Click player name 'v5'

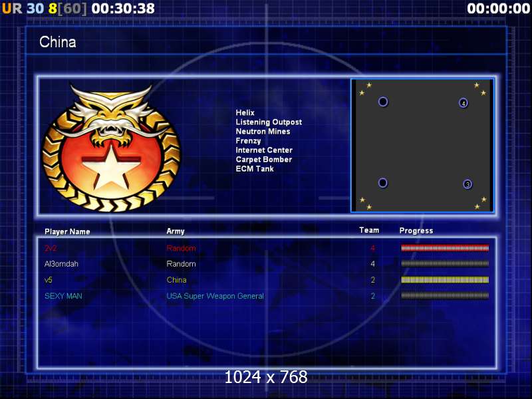click(48, 280)
